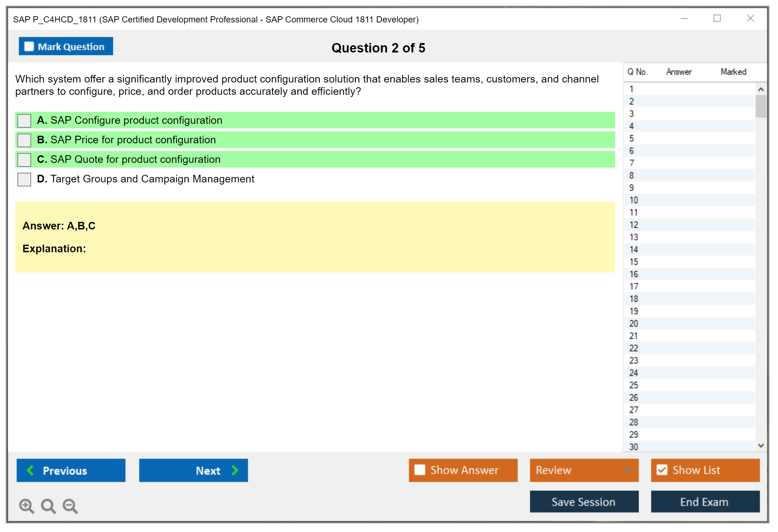
Task: Click the green left arrow on Previous
Action: click(30, 470)
